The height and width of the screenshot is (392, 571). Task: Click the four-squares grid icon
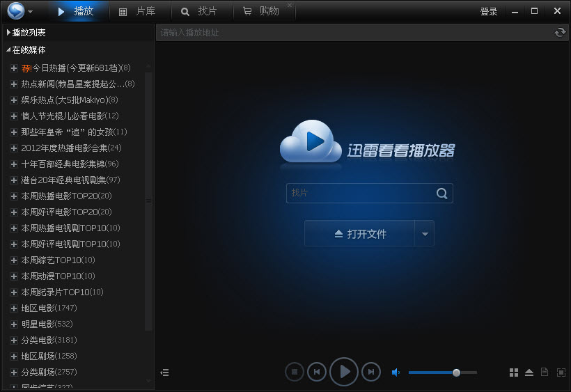[x=514, y=373]
